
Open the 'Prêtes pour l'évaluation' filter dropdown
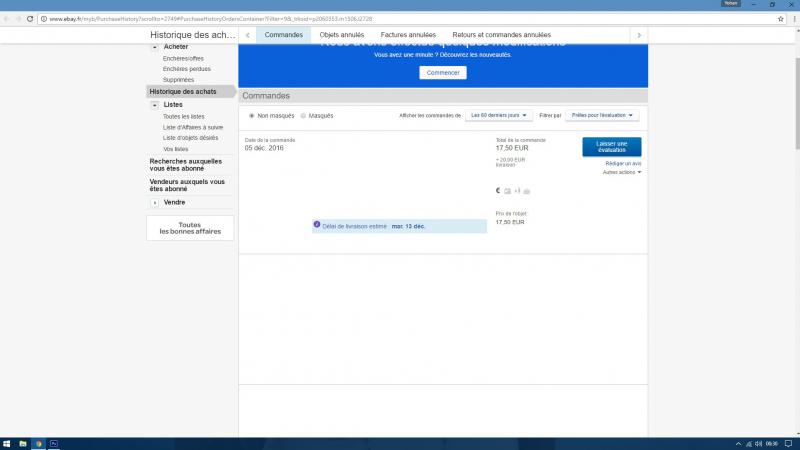click(x=603, y=116)
